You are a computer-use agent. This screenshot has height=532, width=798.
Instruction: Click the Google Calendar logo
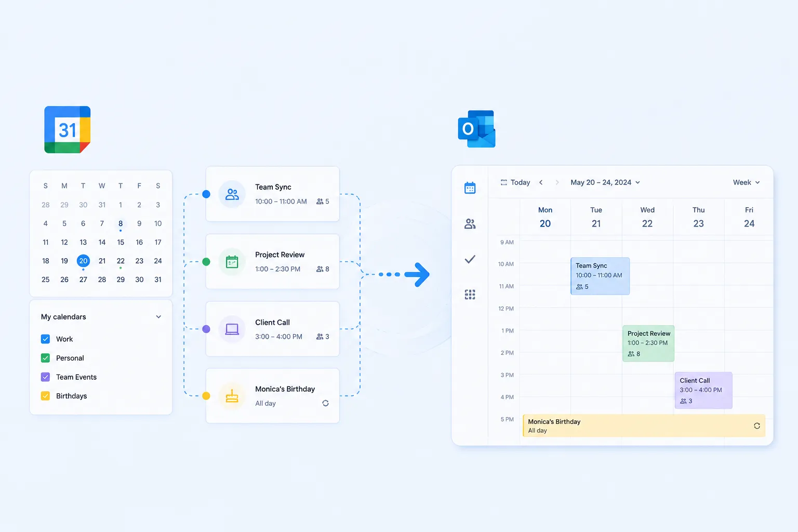pos(68,129)
